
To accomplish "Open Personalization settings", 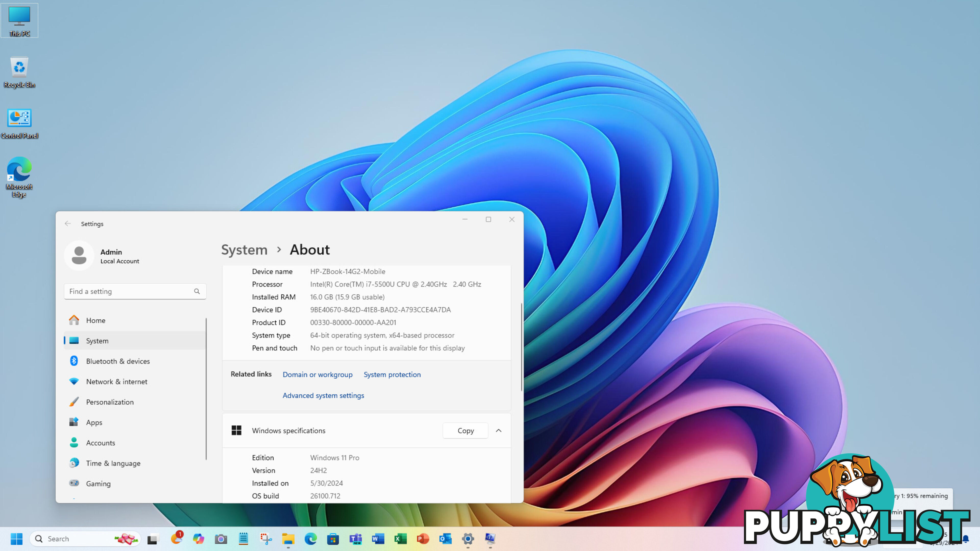I will coord(135,402).
